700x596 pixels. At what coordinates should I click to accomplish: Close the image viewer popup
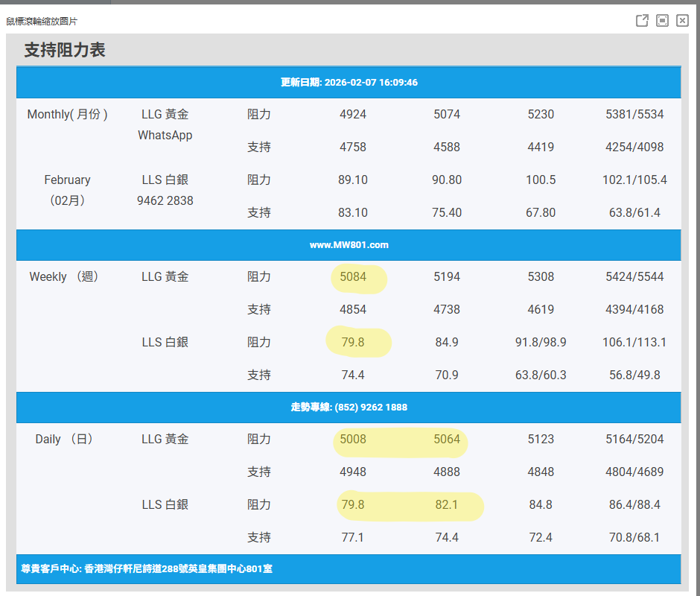[682, 20]
